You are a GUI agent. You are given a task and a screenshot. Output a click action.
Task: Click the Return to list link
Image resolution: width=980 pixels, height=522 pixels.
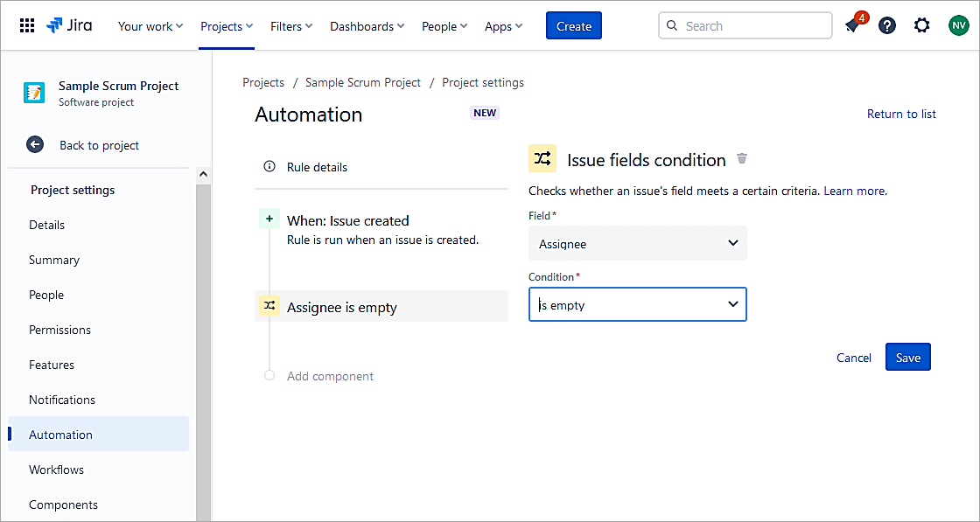click(x=901, y=115)
